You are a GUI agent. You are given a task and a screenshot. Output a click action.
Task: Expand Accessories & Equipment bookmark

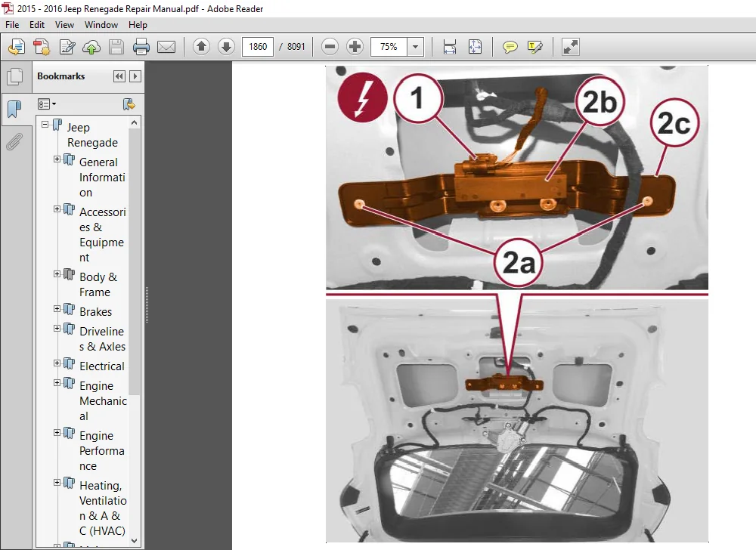57,209
